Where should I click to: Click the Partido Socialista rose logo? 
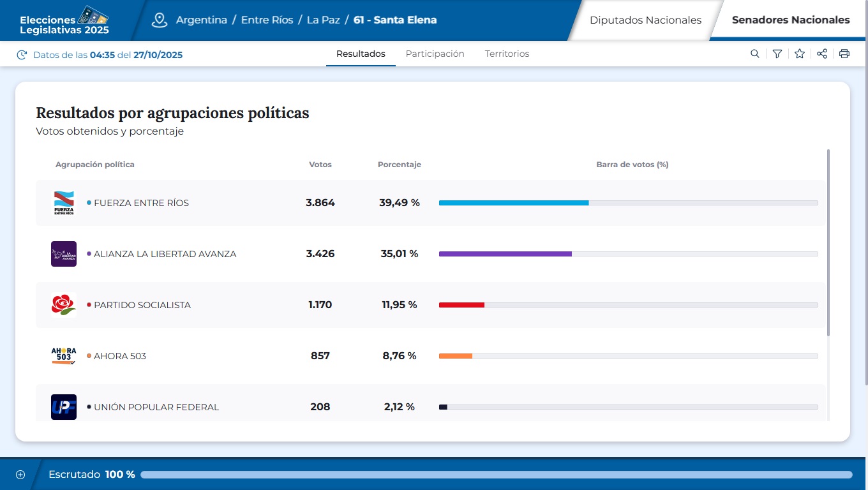coord(63,304)
